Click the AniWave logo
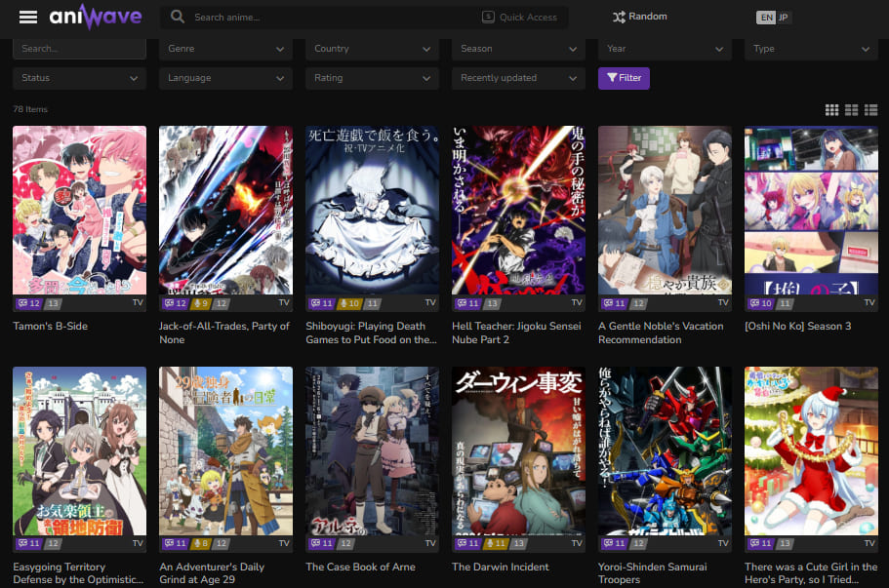Image resolution: width=889 pixels, height=588 pixels. coord(96,18)
